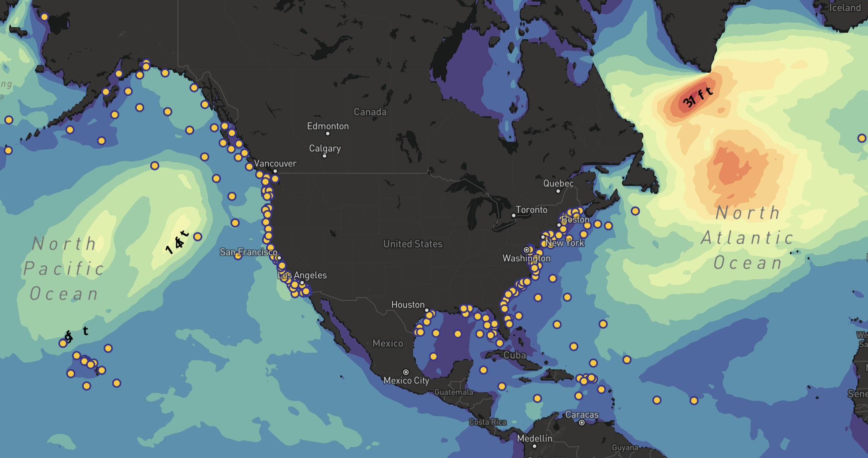
Task: Click isolated buoy marker southeast of Newfoundland
Action: [635, 211]
